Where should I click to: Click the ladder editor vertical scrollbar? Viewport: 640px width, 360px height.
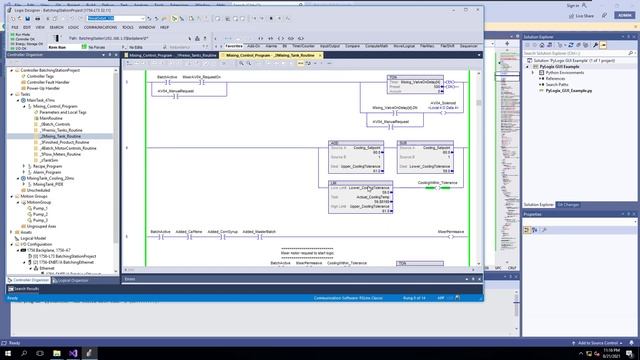coord(479,169)
